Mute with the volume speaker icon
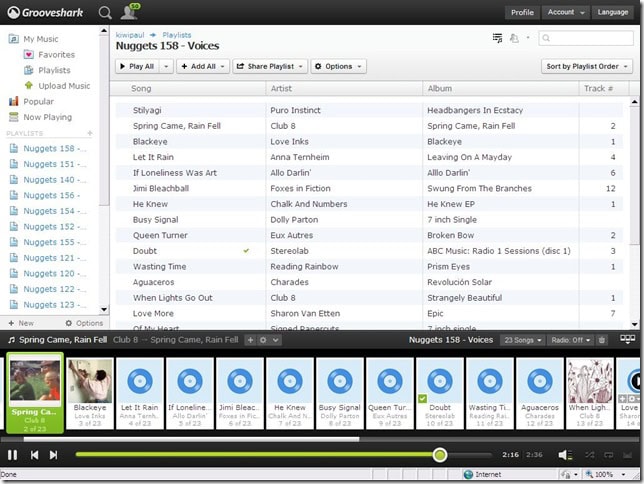The height and width of the screenshot is (484, 644). [565, 455]
